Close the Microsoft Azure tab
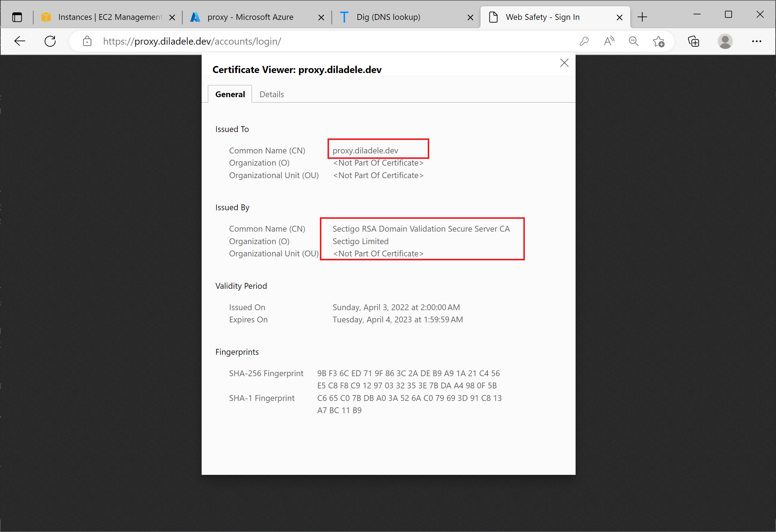The image size is (776, 532). pos(321,17)
